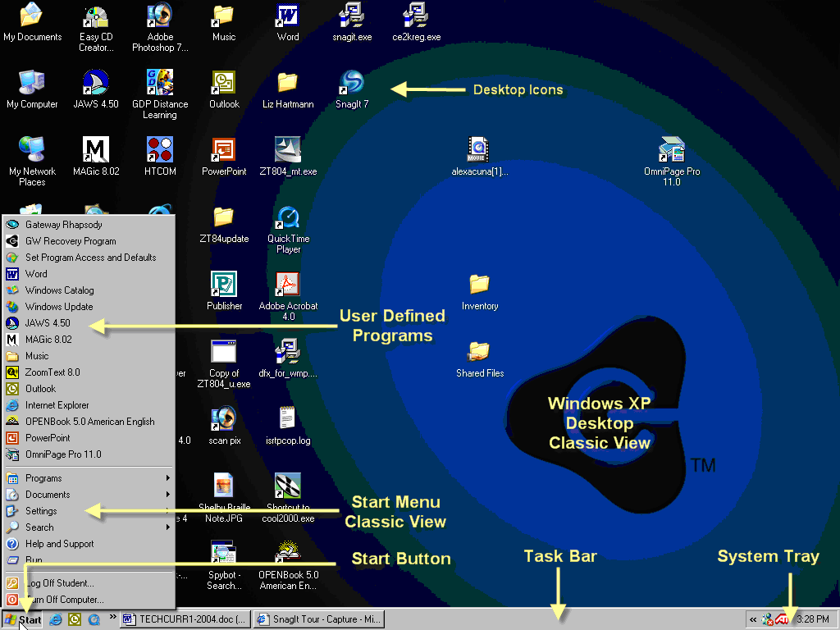
Task: Open Outlook Quick Launch icon
Action: (x=75, y=620)
